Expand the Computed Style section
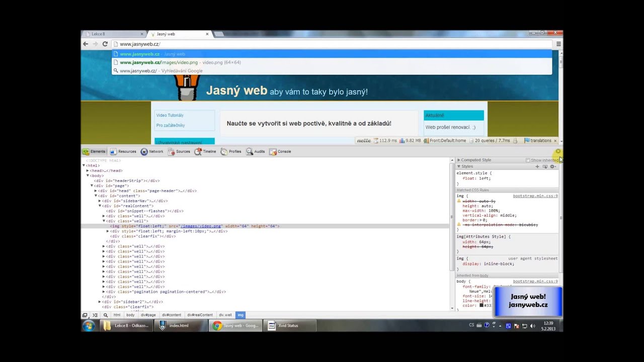 click(459, 160)
